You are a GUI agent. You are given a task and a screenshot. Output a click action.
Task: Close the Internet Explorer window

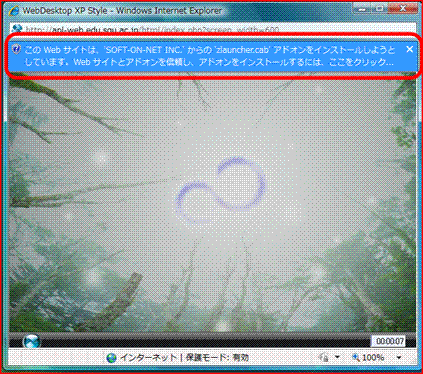click(x=403, y=9)
